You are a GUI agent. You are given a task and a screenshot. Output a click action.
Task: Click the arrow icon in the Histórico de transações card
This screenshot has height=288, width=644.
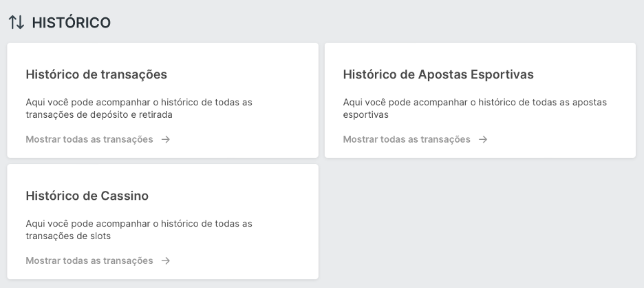[x=166, y=139]
